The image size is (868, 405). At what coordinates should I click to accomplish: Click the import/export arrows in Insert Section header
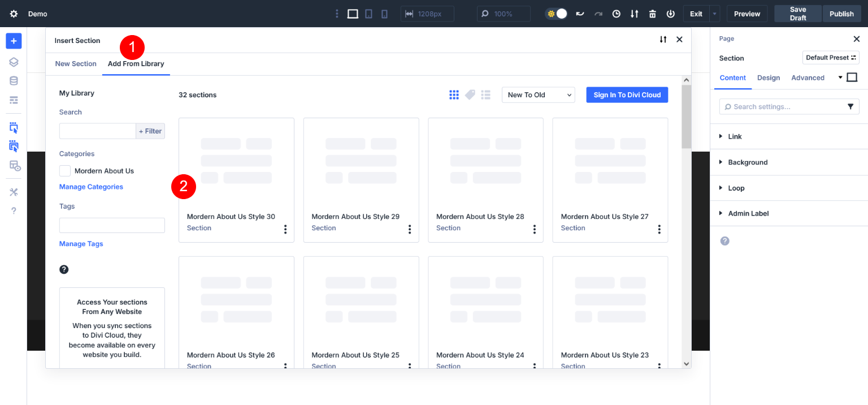pos(663,40)
